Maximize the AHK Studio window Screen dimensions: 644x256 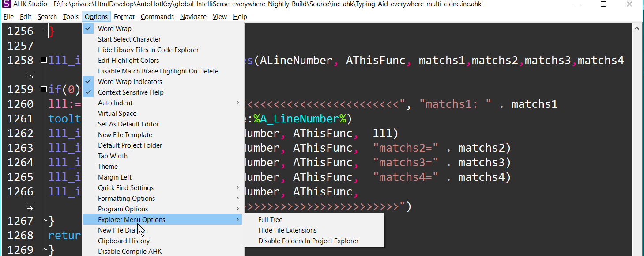click(x=603, y=4)
